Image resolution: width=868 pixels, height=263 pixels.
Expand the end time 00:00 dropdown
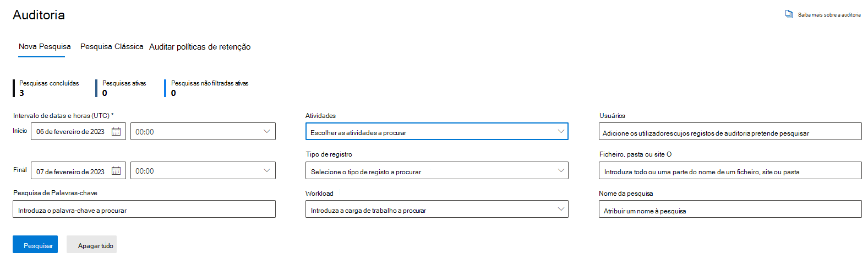[x=203, y=170]
